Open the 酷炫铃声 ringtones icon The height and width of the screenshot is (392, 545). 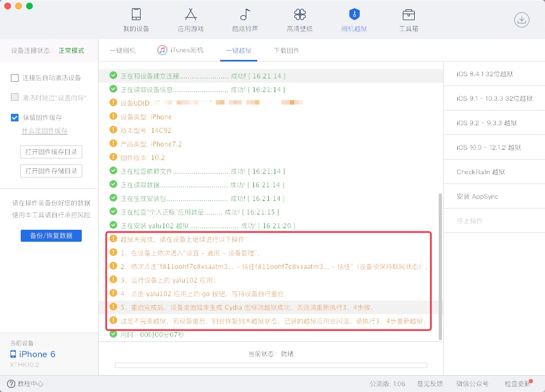(245, 14)
